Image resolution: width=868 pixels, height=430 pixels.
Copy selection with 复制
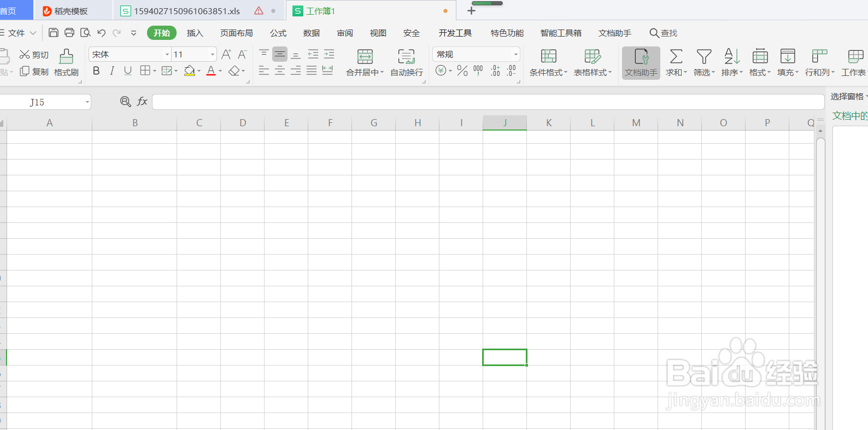[x=34, y=72]
